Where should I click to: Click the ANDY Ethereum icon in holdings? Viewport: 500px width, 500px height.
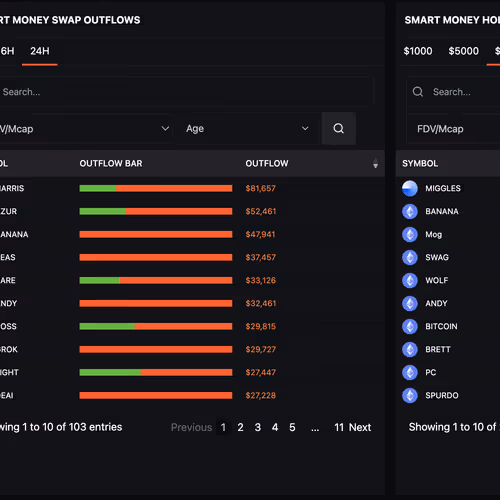(410, 303)
